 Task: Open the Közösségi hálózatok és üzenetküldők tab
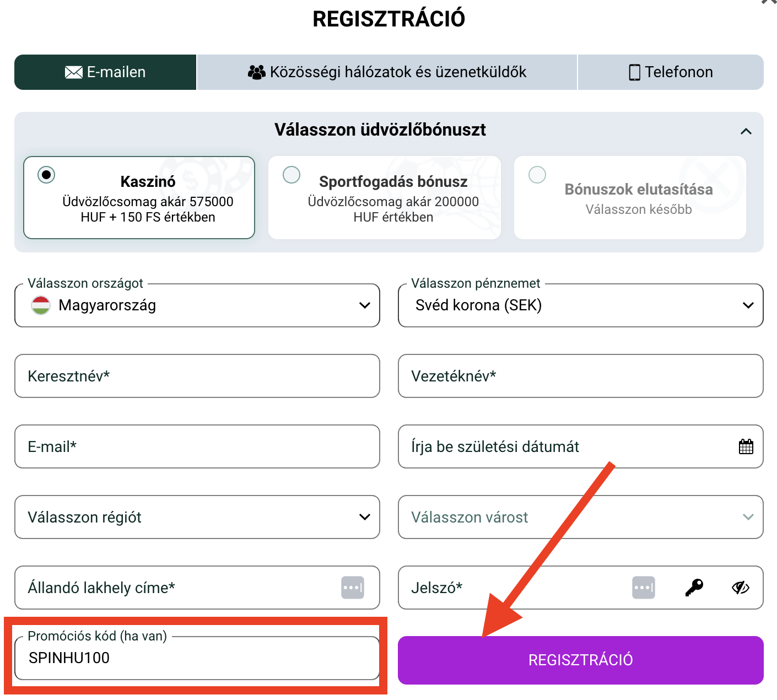(387, 72)
